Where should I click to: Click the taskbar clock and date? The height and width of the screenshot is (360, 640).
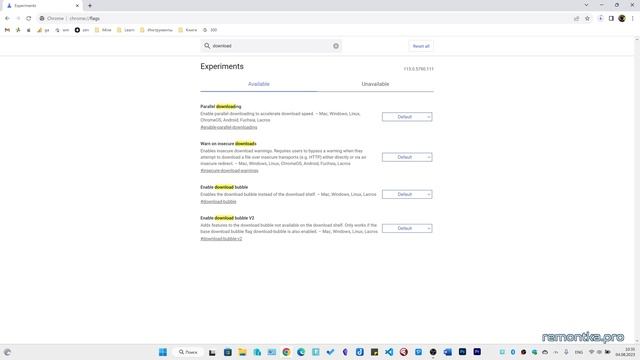point(625,352)
